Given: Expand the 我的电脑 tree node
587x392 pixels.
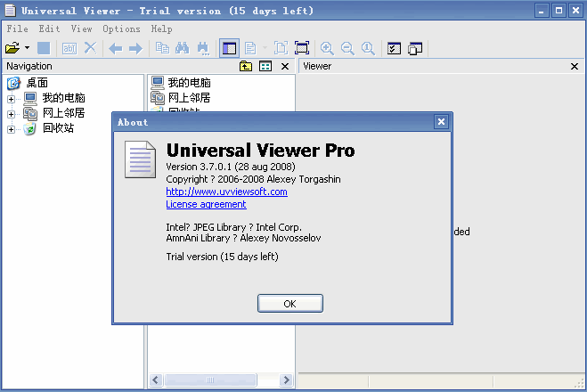Looking at the screenshot, I should pyautogui.click(x=11, y=99).
